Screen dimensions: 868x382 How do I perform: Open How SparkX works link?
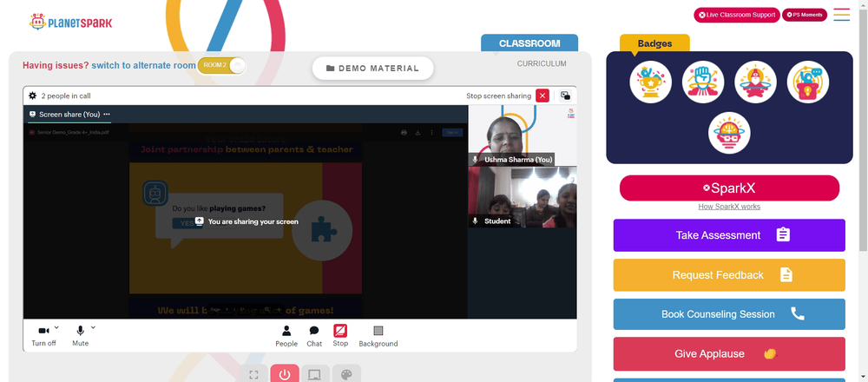pyautogui.click(x=729, y=207)
